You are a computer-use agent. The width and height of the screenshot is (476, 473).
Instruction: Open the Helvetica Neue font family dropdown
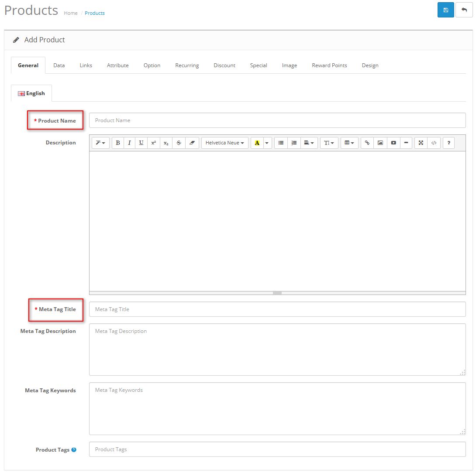pyautogui.click(x=224, y=143)
